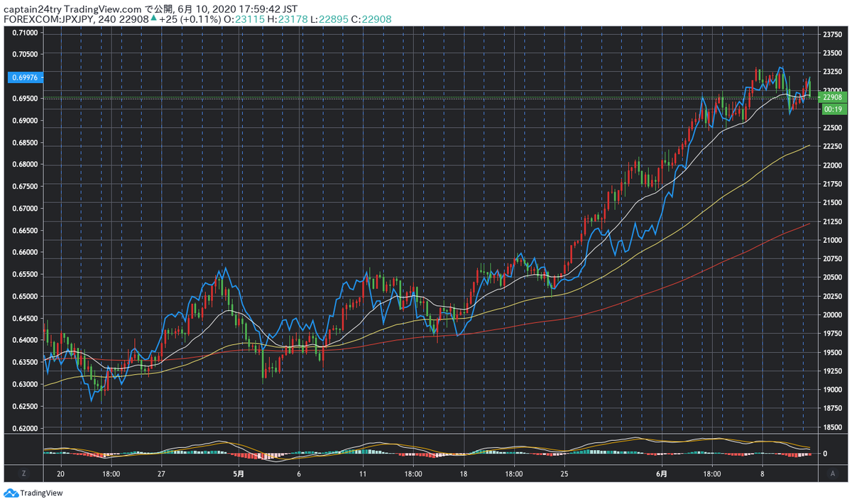The width and height of the screenshot is (852, 504).
Task: Click the 20 date label on time axis
Action: point(61,473)
